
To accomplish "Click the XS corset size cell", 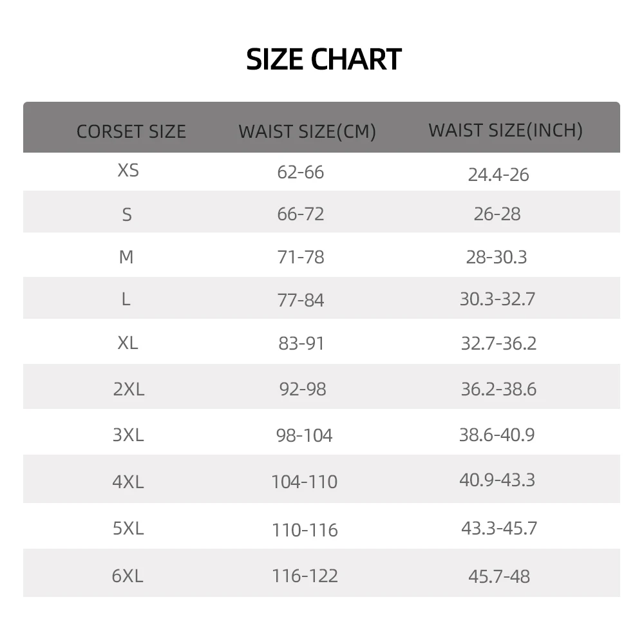I will [x=128, y=171].
